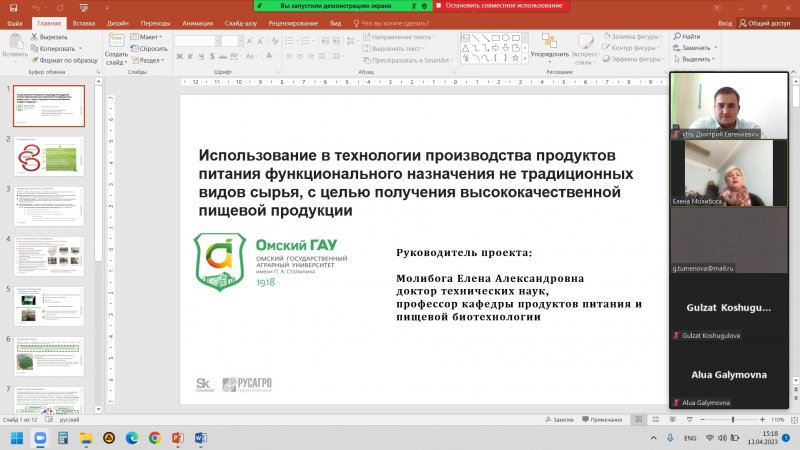
Task: Click the Undo arrow icon
Action: (x=35, y=8)
